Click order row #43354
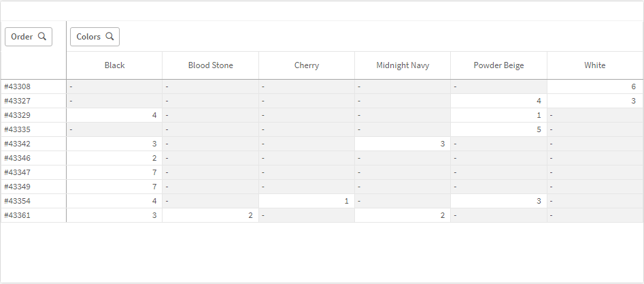Viewport: 644px width, 284px height. 17,201
